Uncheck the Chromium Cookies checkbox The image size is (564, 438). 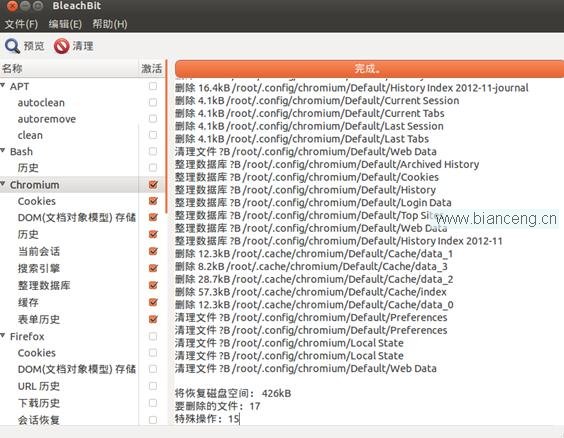(153, 201)
